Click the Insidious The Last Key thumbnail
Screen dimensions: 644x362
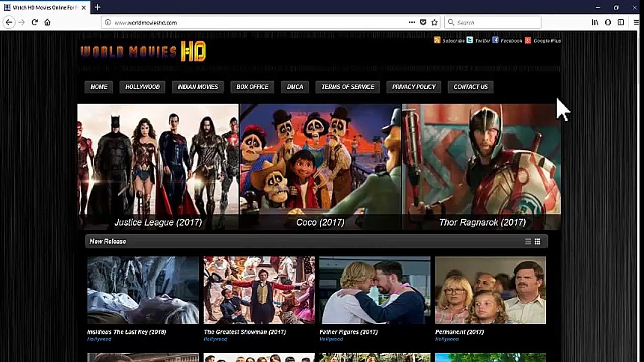(x=143, y=290)
